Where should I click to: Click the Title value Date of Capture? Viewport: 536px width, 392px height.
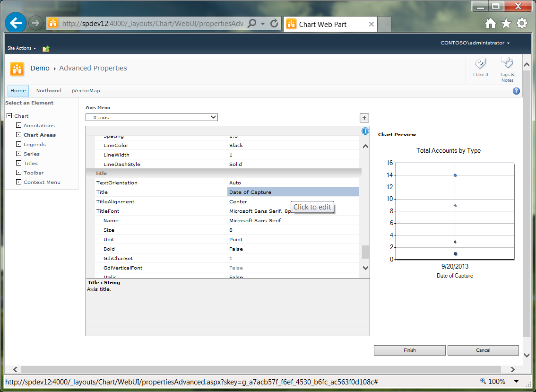294,192
